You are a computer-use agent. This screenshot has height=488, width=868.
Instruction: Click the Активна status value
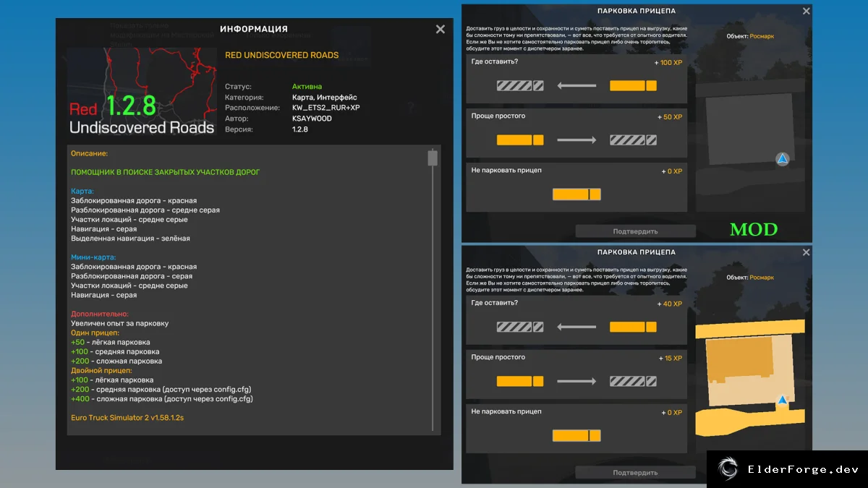tap(307, 87)
